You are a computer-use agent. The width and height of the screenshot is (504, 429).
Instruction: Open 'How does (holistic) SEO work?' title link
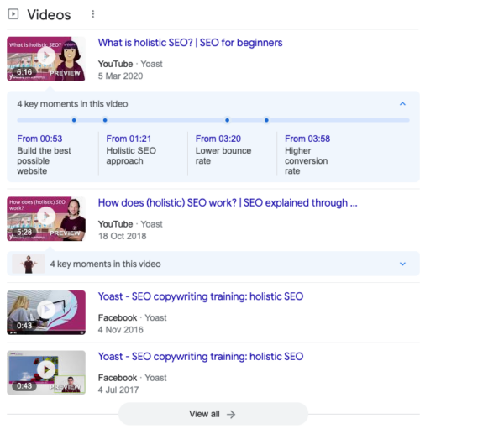(x=228, y=202)
